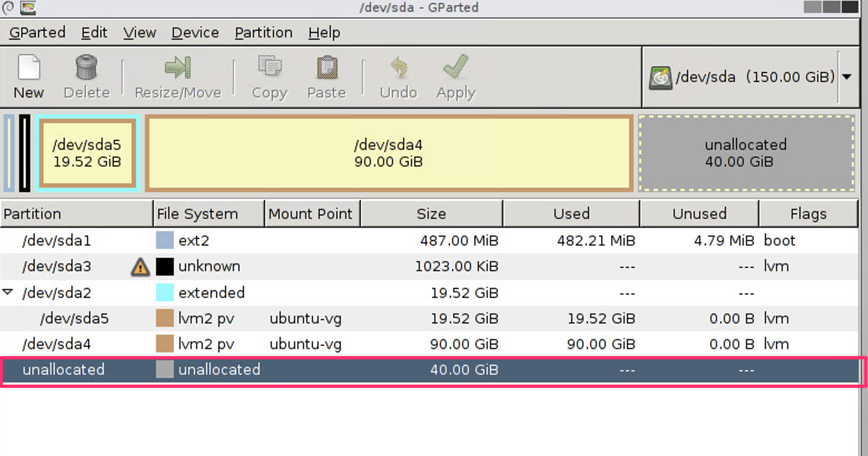868x456 pixels.
Task: Collapse the /dev/sda2 extended partition row
Action: (x=8, y=292)
